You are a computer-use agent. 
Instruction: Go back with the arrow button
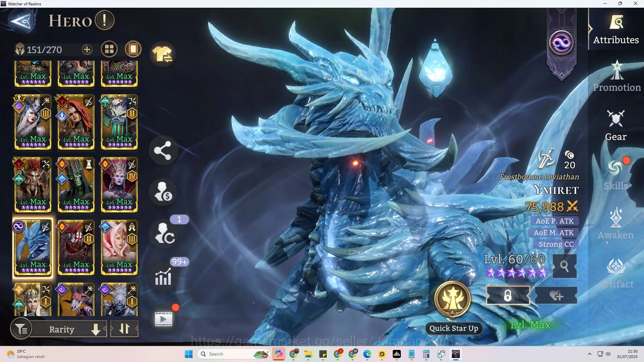point(22,21)
